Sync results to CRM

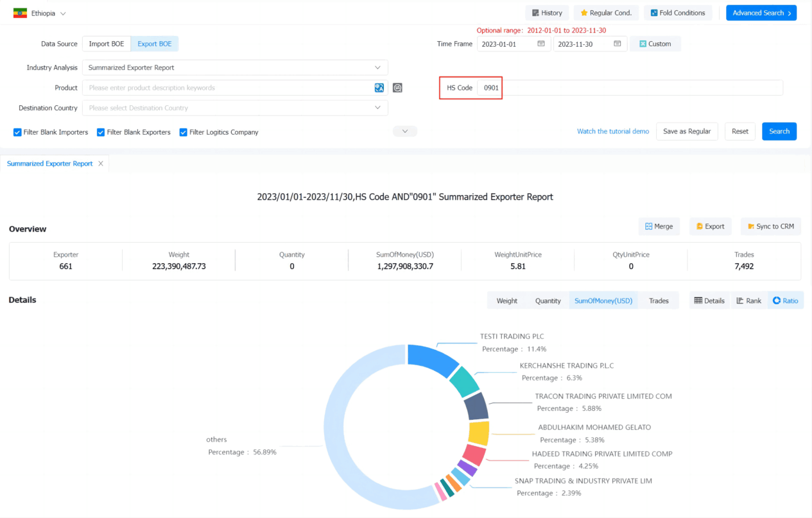tap(770, 226)
